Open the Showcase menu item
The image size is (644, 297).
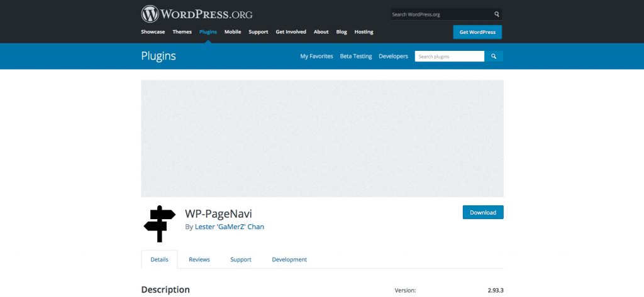pos(153,31)
